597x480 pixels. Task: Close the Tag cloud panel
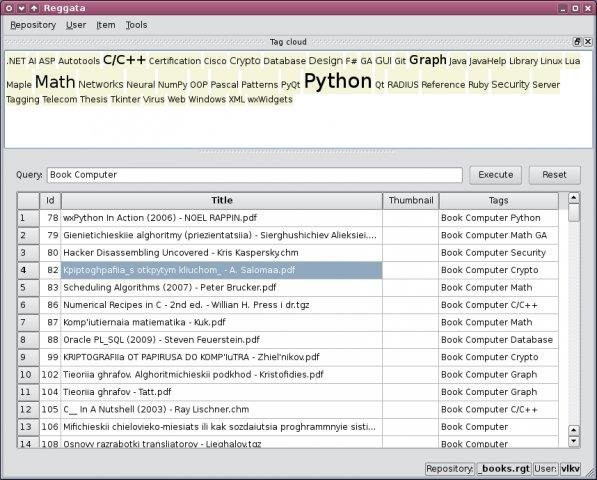click(x=588, y=41)
